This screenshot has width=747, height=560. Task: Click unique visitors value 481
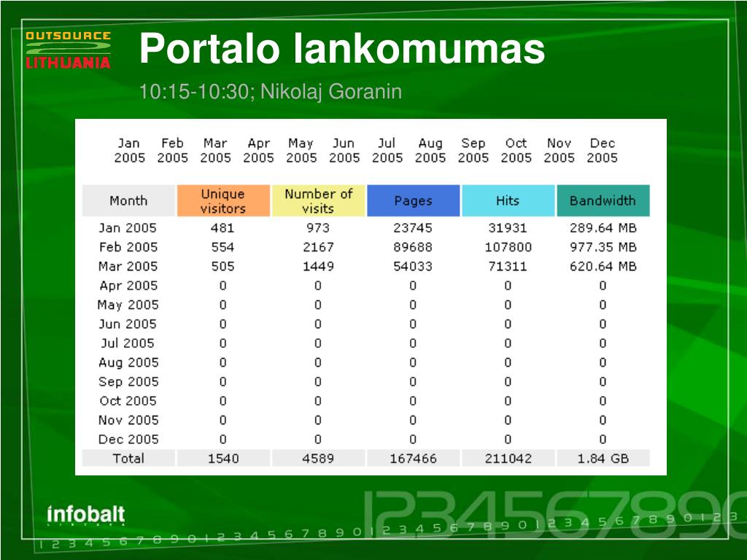pyautogui.click(x=222, y=228)
